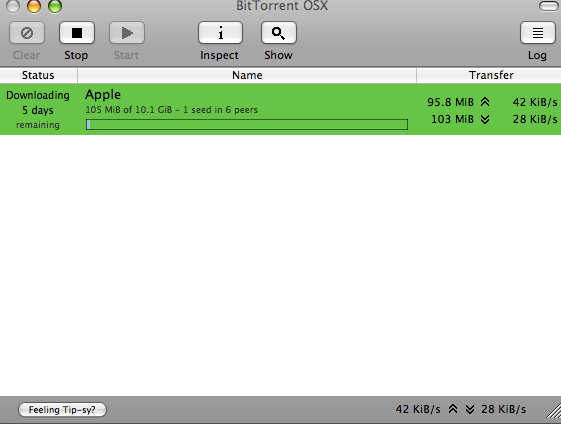561x424 pixels.
Task: Click the Clear toolbar icon
Action: [x=27, y=33]
